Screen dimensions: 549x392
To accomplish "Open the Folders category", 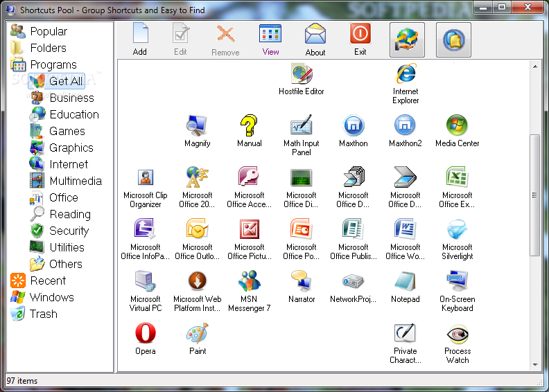I will coord(39,48).
